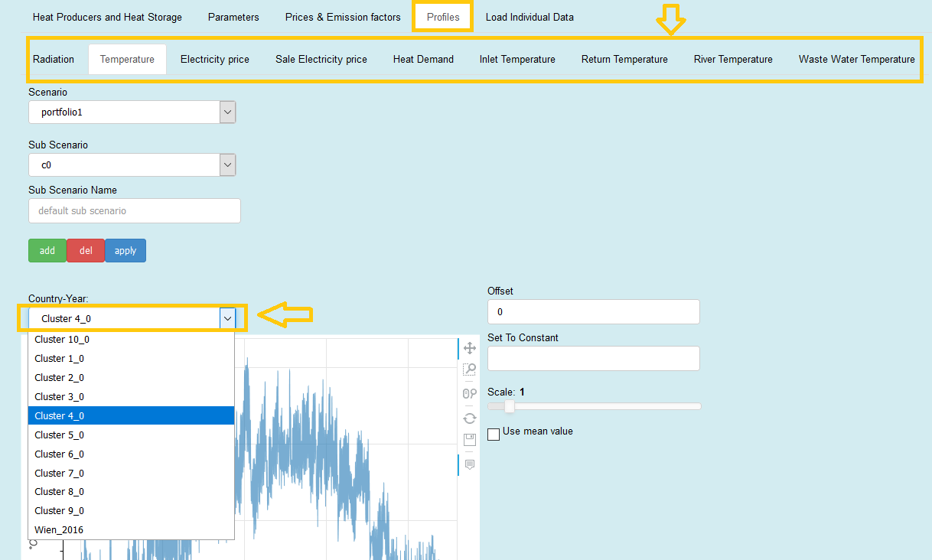Select the highlighted Cluster 4_0 option

(131, 416)
